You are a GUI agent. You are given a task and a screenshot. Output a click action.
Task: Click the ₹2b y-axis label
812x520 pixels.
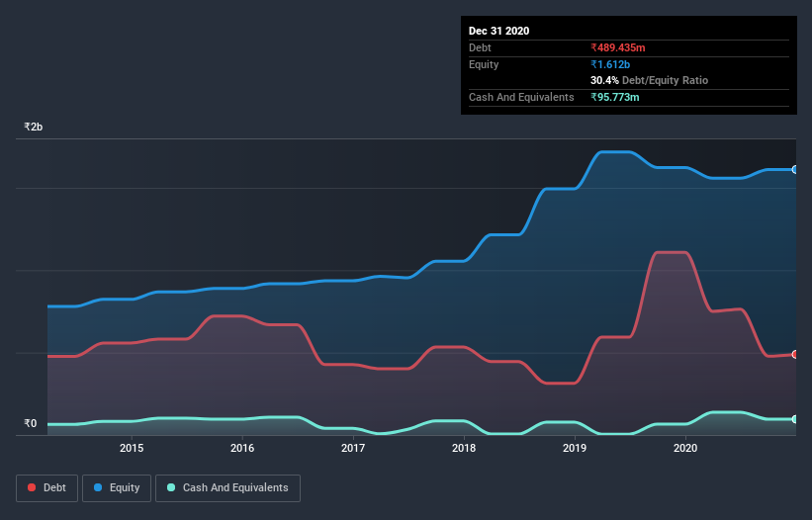click(34, 127)
